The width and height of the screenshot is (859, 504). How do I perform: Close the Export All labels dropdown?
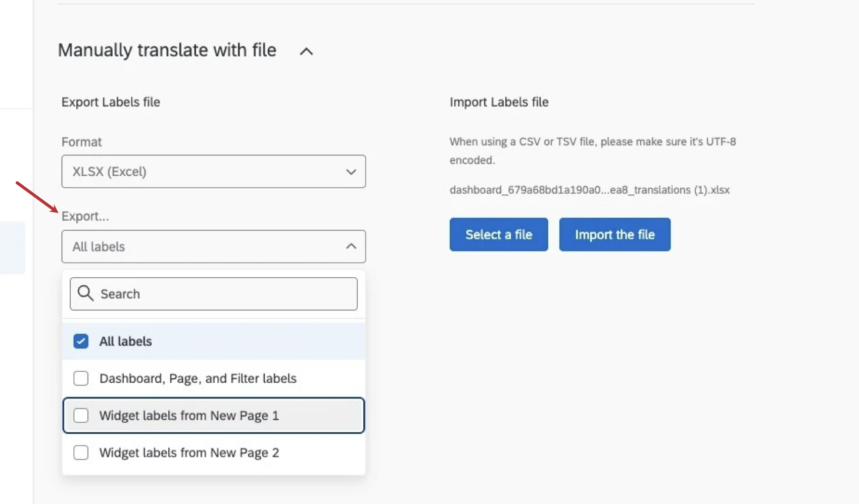[214, 246]
